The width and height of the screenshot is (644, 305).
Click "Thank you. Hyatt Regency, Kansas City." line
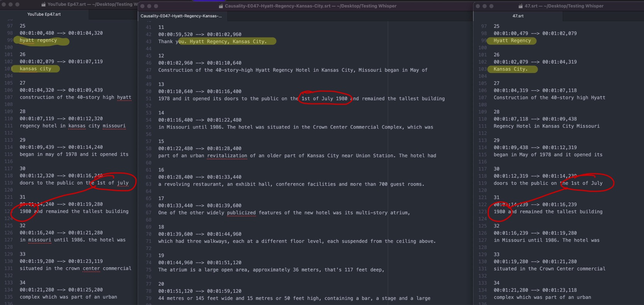(x=212, y=42)
